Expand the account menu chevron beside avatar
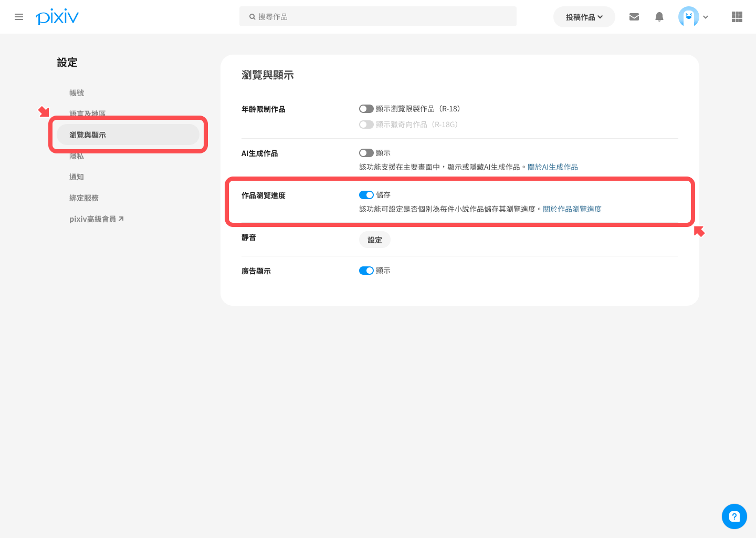 (706, 17)
